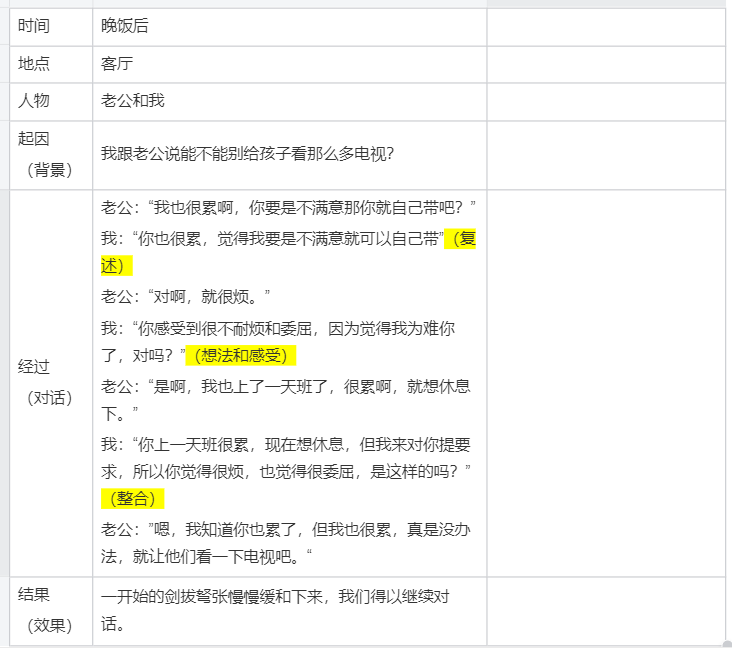Click the '经过 (对话)' label cell
The height and width of the screenshot is (652, 732).
click(x=51, y=383)
